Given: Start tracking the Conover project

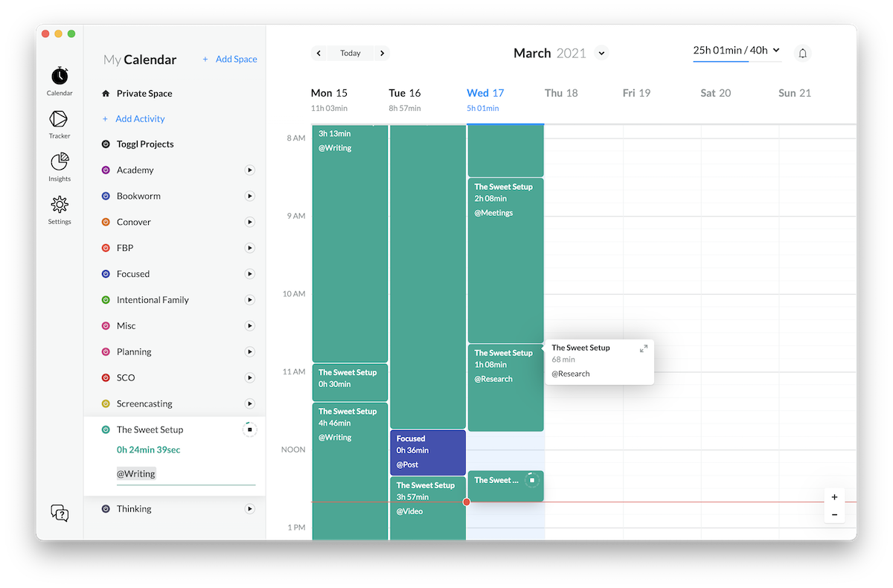Looking at the screenshot, I should pyautogui.click(x=250, y=223).
